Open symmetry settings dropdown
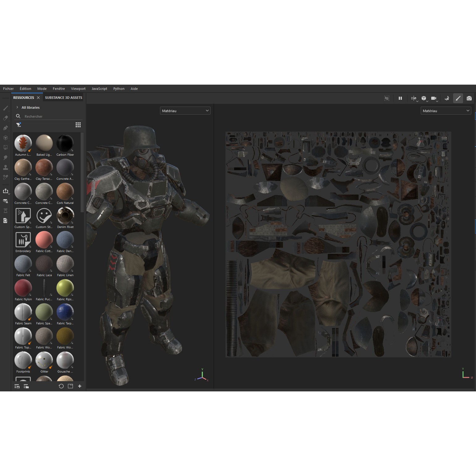Viewport: 476px width, 476px height. coord(414,99)
